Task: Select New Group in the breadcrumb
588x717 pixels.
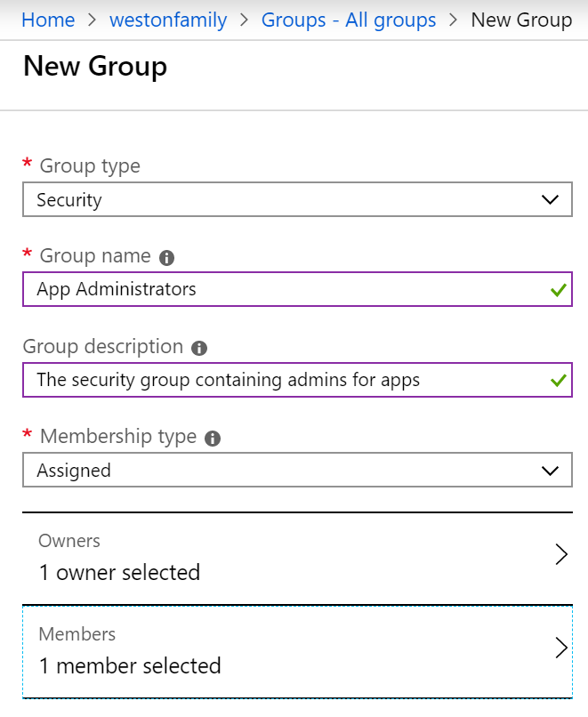Action: [x=521, y=20]
